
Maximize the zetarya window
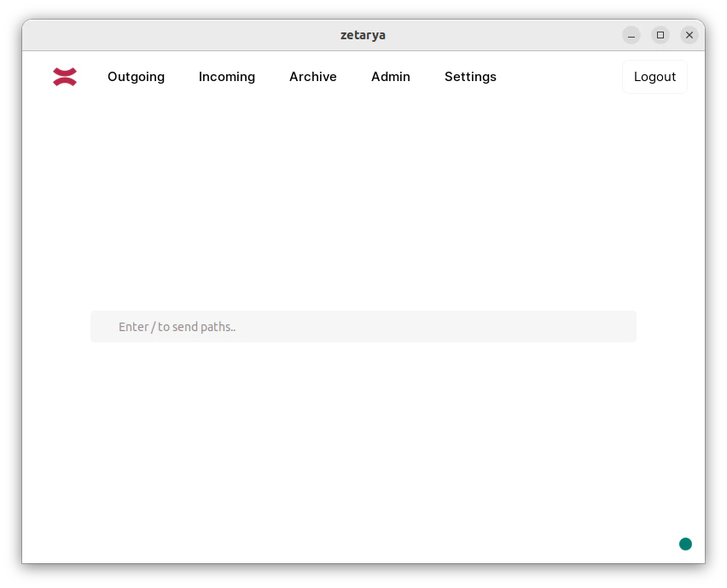[x=660, y=35]
